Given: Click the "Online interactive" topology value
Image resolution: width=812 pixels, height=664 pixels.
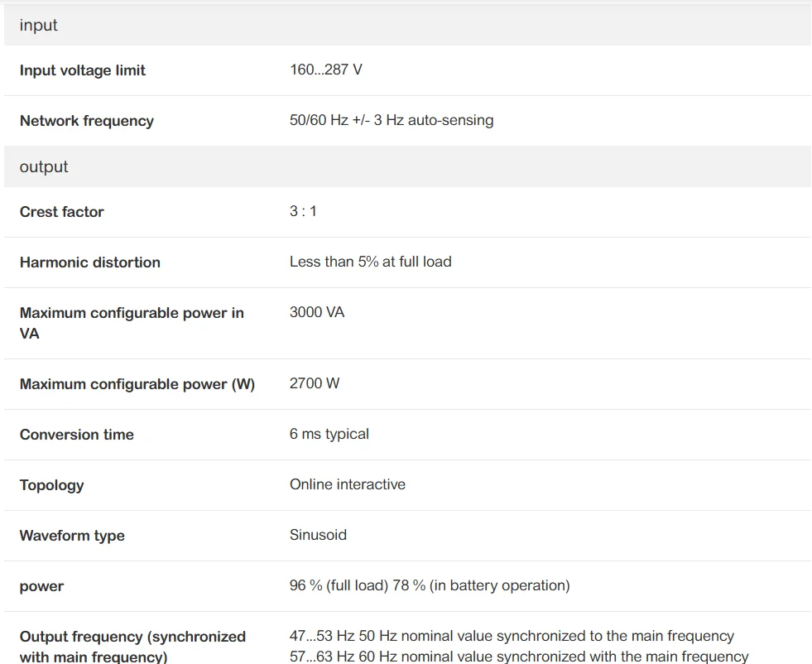Looking at the screenshot, I should coord(348,484).
